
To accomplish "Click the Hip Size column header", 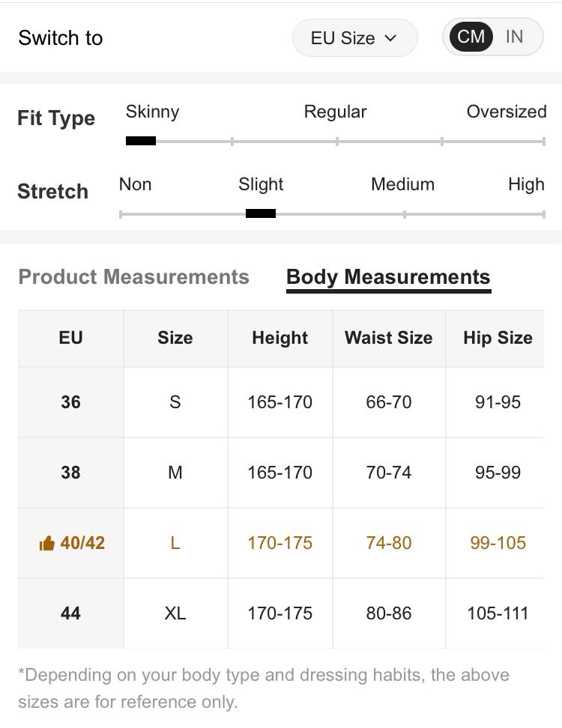I will click(498, 338).
